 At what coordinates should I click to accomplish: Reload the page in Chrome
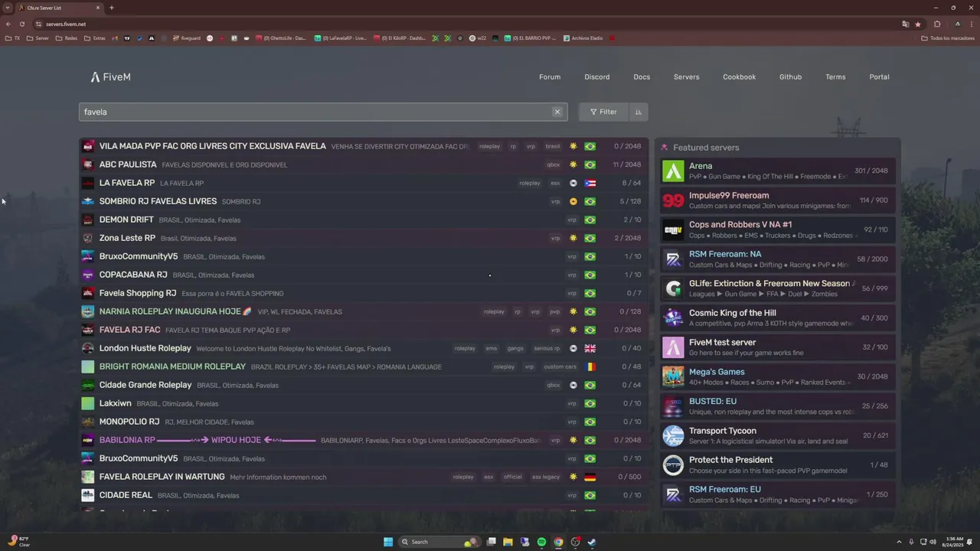pos(22,24)
